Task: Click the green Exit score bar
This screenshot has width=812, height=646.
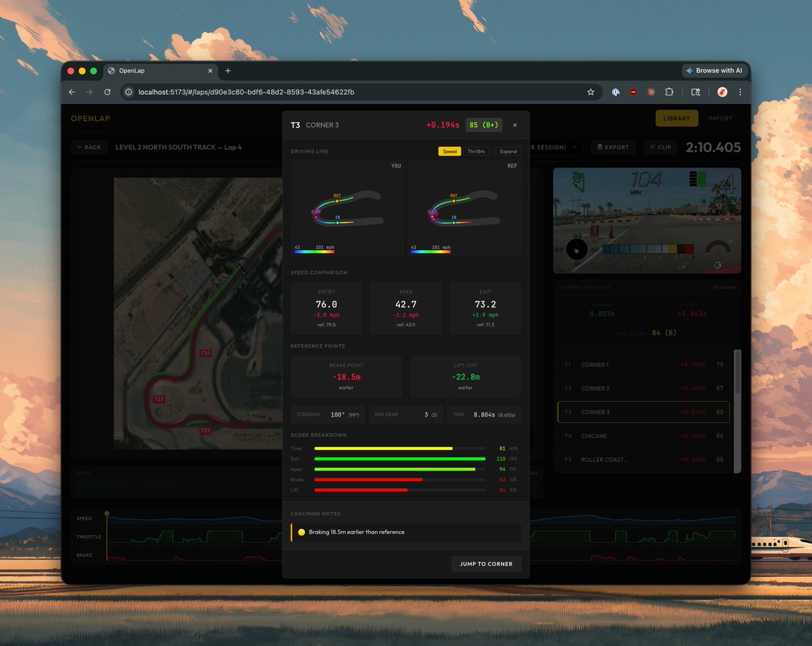Action: coord(400,459)
